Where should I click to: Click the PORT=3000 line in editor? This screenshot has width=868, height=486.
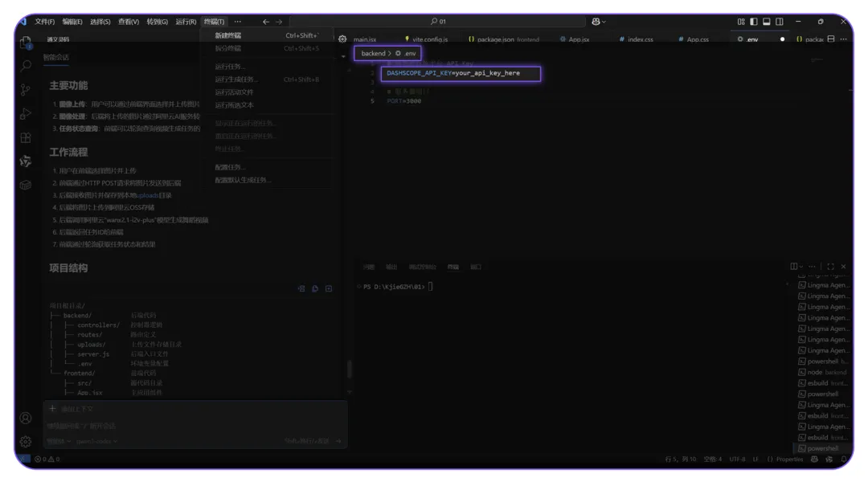click(x=404, y=101)
